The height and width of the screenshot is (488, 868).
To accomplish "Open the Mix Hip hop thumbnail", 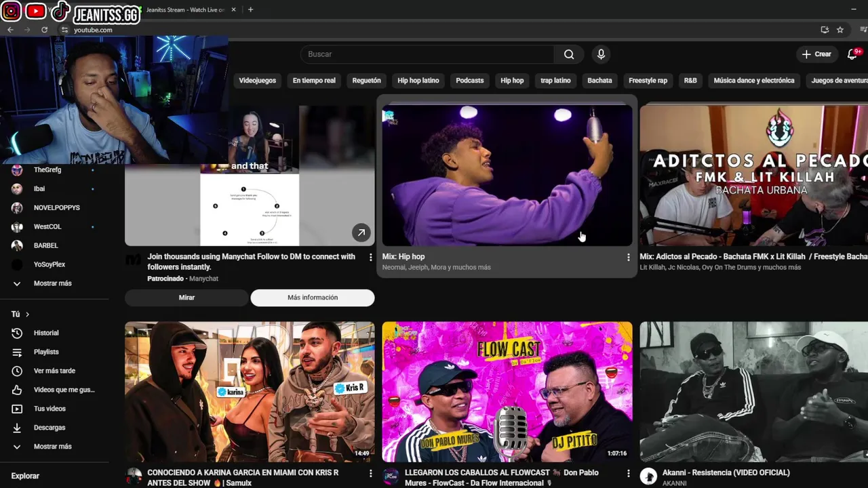I will point(507,175).
